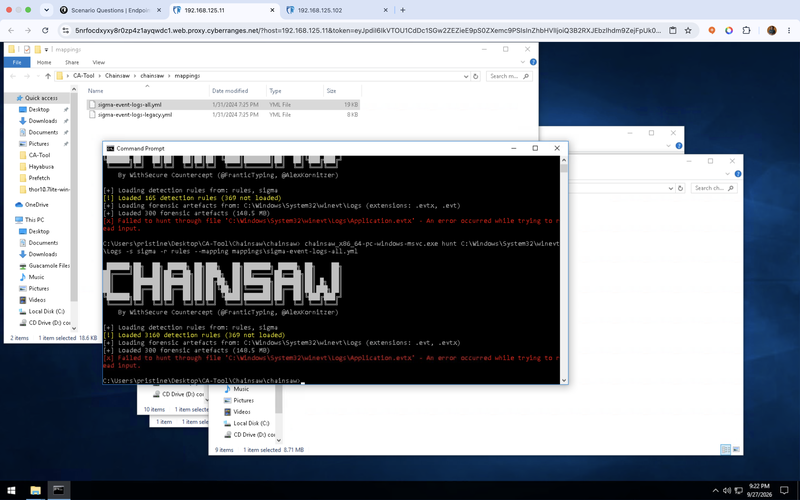The height and width of the screenshot is (500, 800).
Task: Click the mappings search box
Action: 509,76
